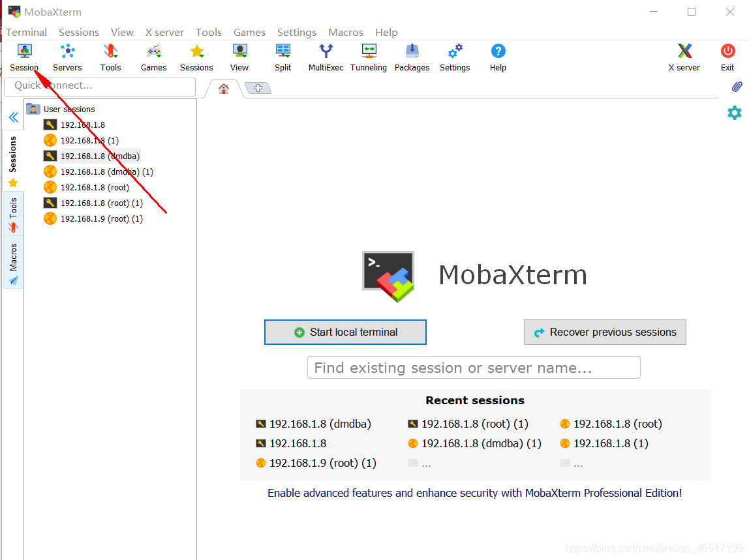Screen dimensions: 749x560
Task: Open the Terminal menu
Action: pyautogui.click(x=26, y=32)
